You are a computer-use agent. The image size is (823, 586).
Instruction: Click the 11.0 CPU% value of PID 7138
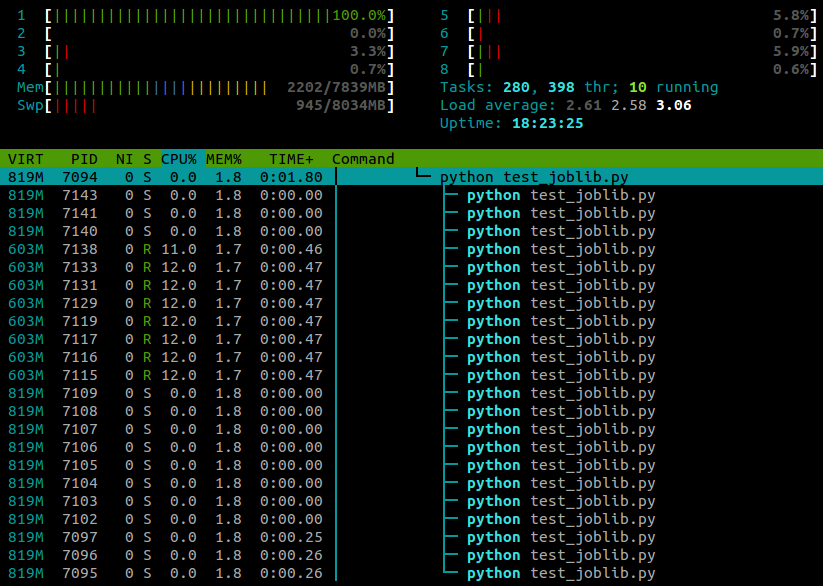pos(178,249)
